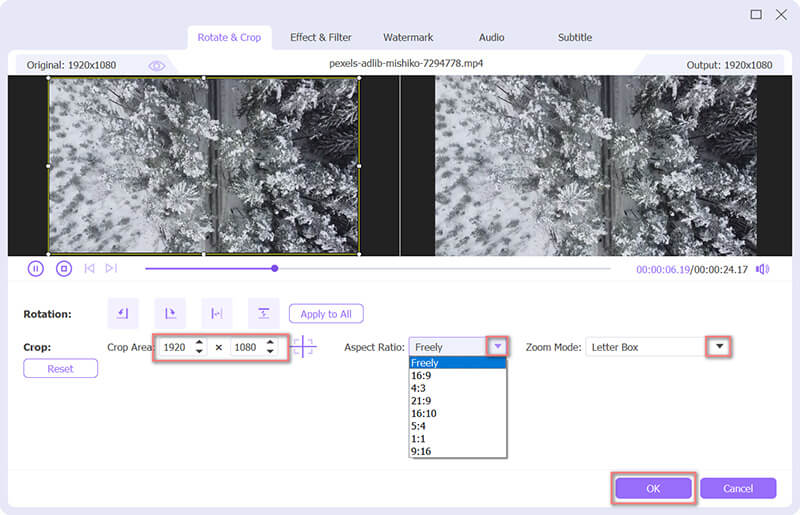Image resolution: width=800 pixels, height=515 pixels.
Task: Open the Zoom Mode dropdown arrow
Action: tap(719, 347)
